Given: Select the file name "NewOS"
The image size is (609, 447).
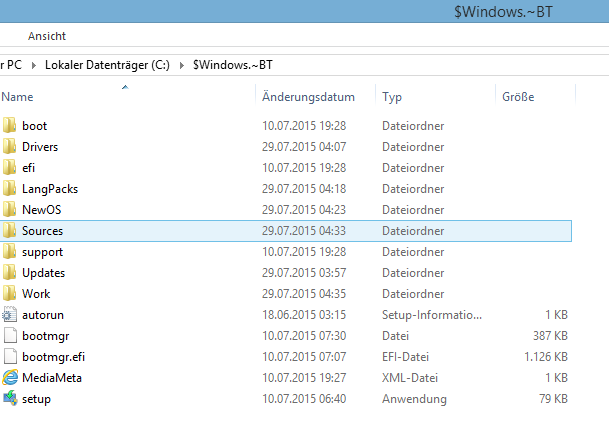Looking at the screenshot, I should [x=42, y=210].
